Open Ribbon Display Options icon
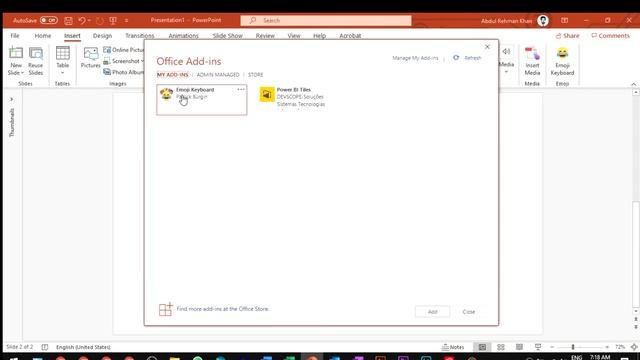 (x=564, y=20)
